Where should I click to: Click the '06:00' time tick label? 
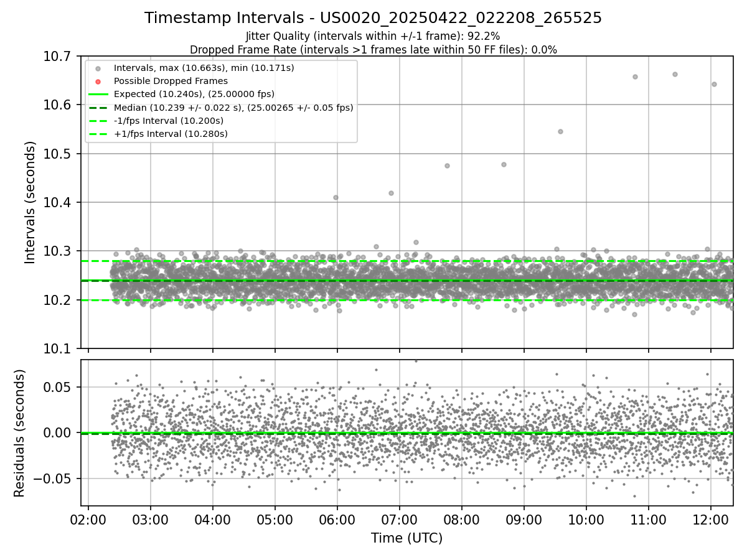[337, 520]
